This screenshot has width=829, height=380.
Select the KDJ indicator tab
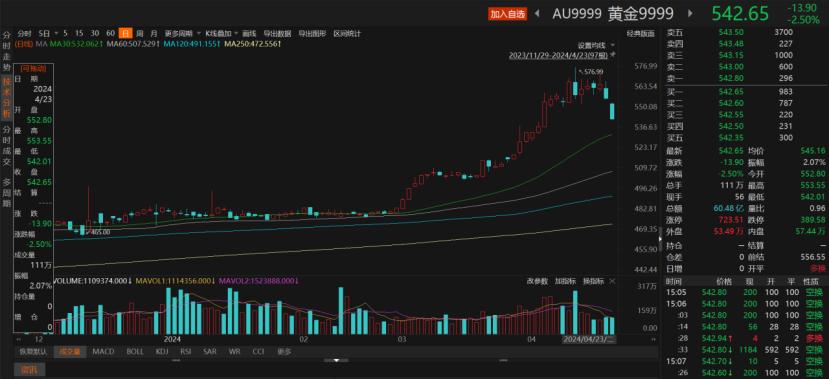pos(162,351)
